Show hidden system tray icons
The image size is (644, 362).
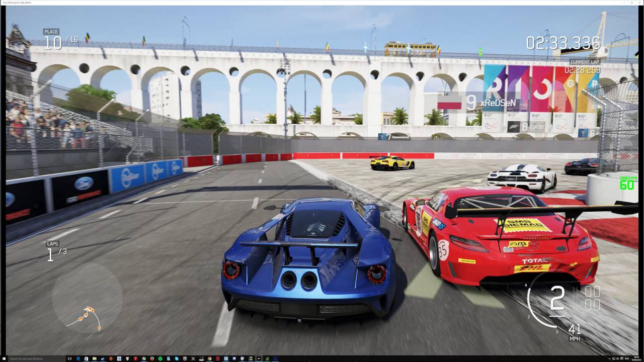tap(610, 358)
